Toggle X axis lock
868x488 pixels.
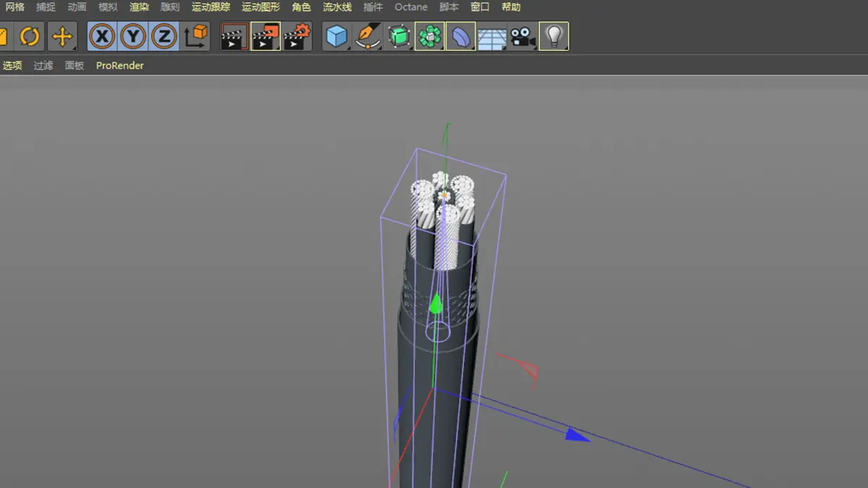[x=103, y=36]
